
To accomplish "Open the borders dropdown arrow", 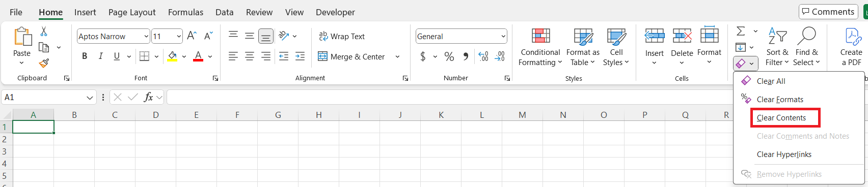I will tap(156, 56).
